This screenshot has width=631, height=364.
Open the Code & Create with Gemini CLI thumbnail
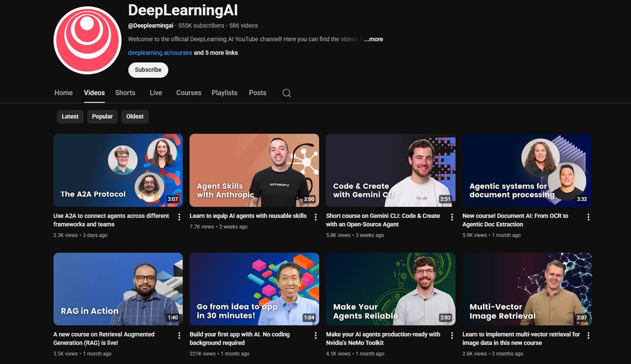(391, 170)
